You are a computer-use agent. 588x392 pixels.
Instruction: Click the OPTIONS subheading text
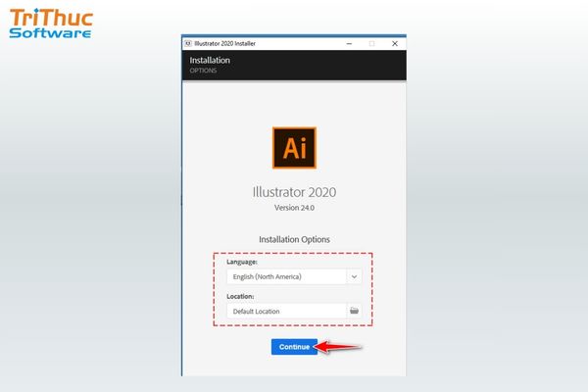coord(203,71)
